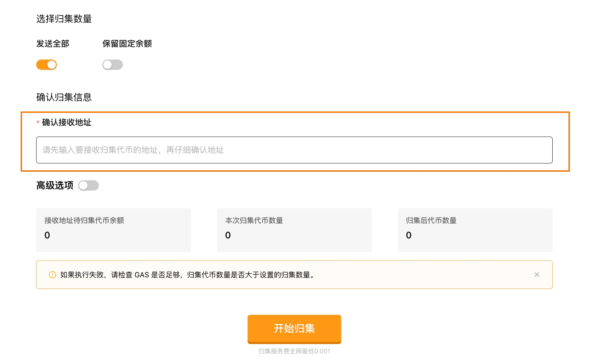Select the 本次归集代币数量 card
The height and width of the screenshot is (364, 595).
294,230
